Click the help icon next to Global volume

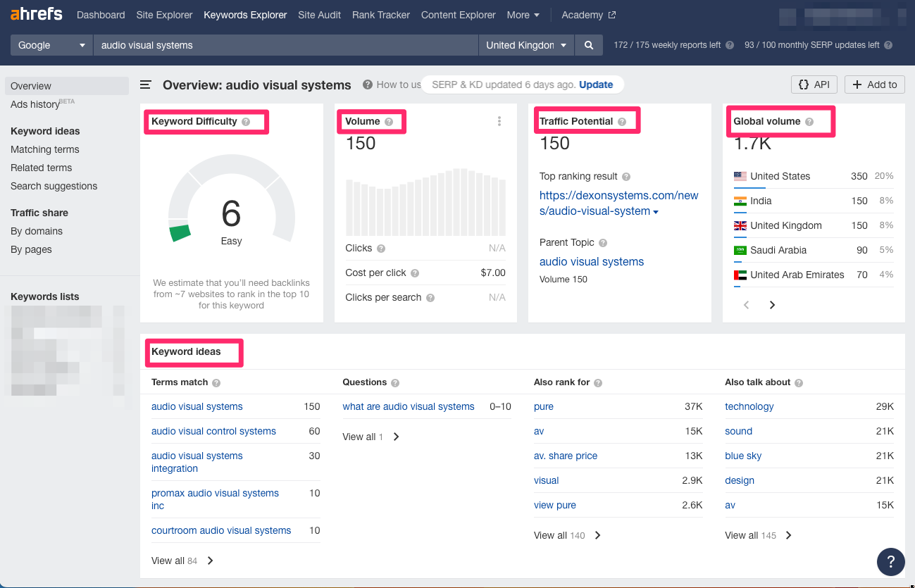pos(809,121)
